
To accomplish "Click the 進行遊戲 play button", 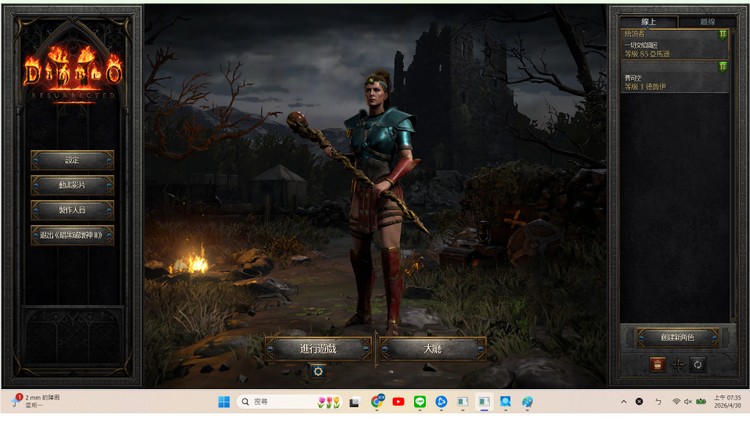I will 318,349.
